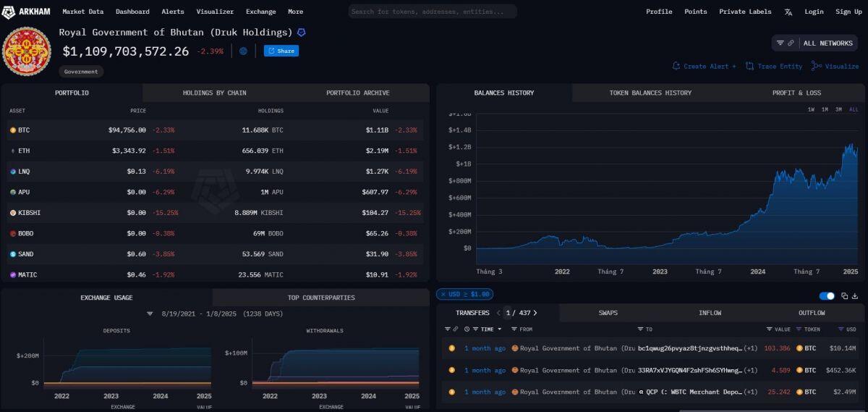
Task: Select the ALL time range on chart
Action: point(854,109)
